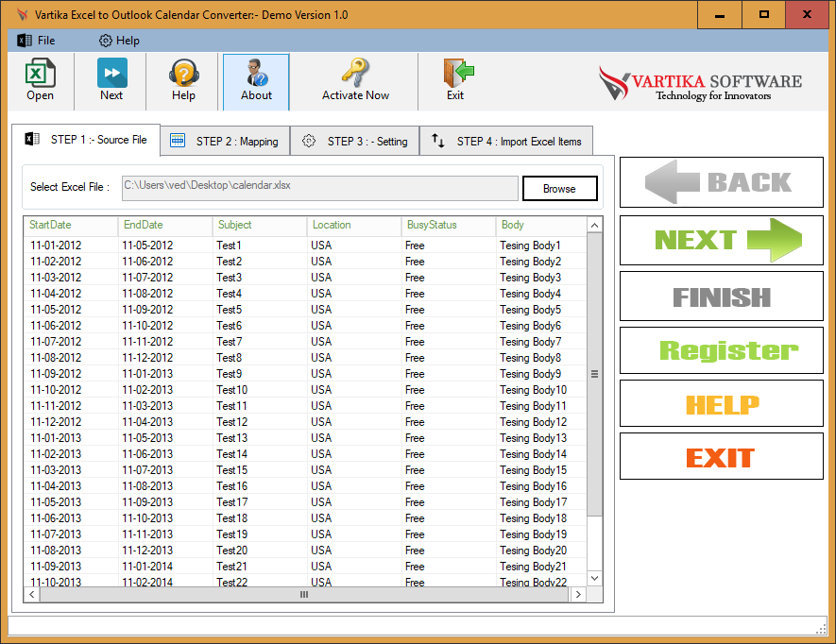
Task: Click the gear icon on STEP 3 tab
Action: pyautogui.click(x=309, y=141)
